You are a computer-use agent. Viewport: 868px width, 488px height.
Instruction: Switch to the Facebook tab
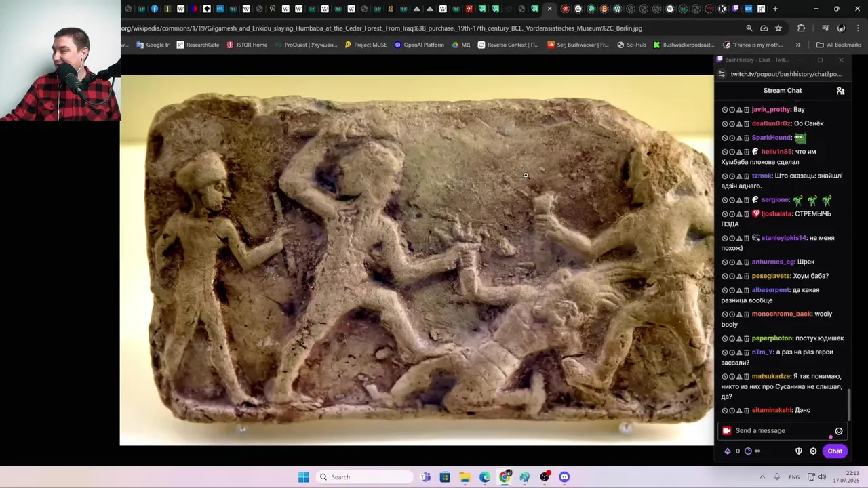click(155, 9)
